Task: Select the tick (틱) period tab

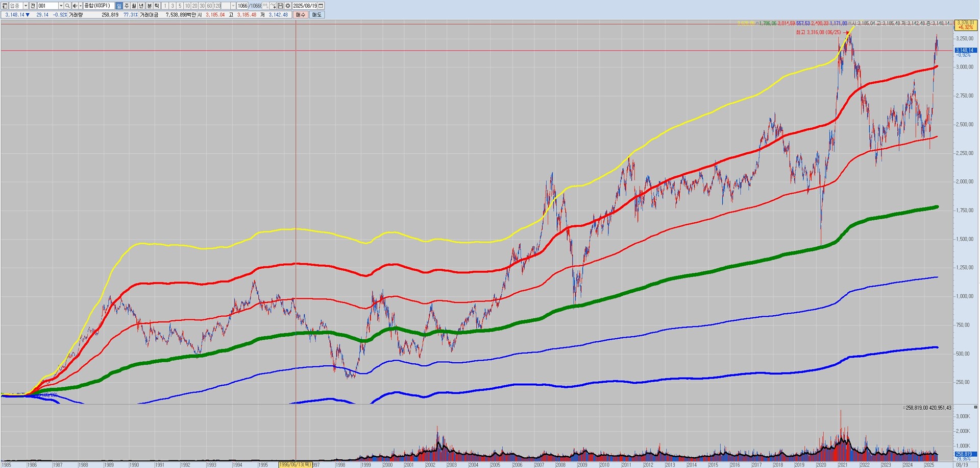Action: click(157, 6)
